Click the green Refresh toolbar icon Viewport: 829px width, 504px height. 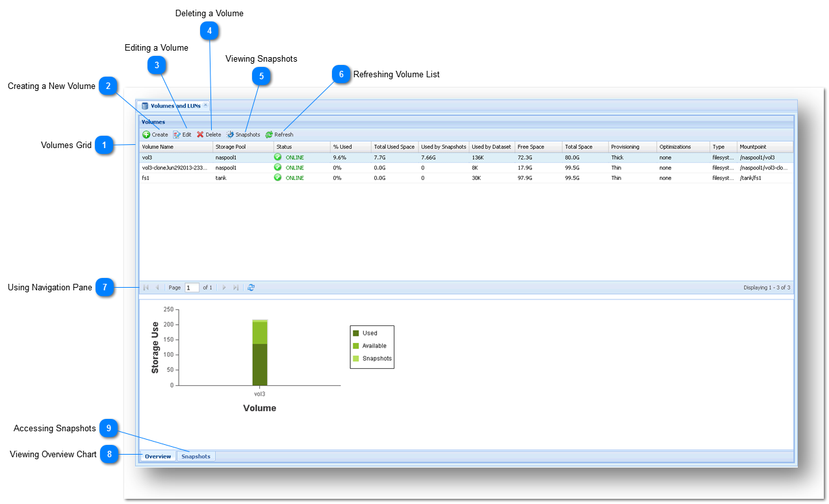pyautogui.click(x=270, y=134)
